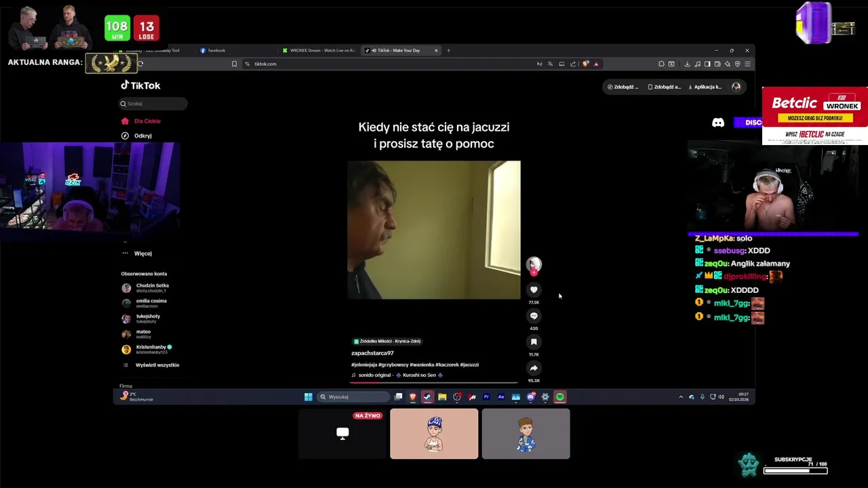Share the video using the arrow icon

tap(534, 368)
